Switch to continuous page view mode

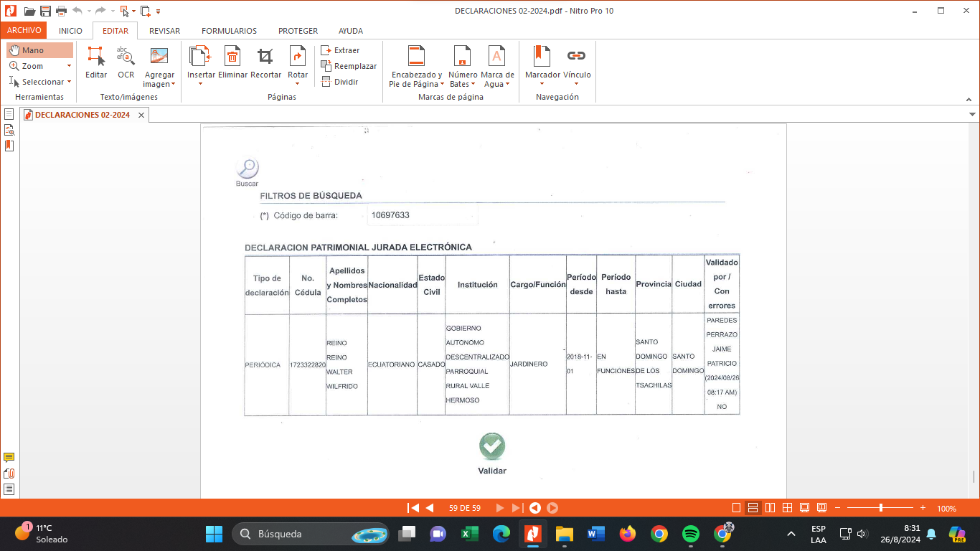tap(753, 508)
